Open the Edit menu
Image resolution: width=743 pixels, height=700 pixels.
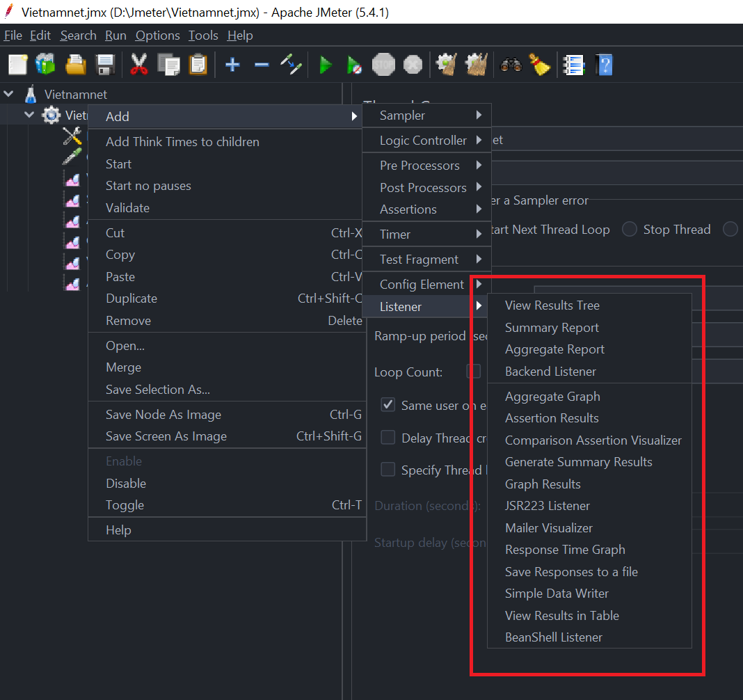[40, 35]
